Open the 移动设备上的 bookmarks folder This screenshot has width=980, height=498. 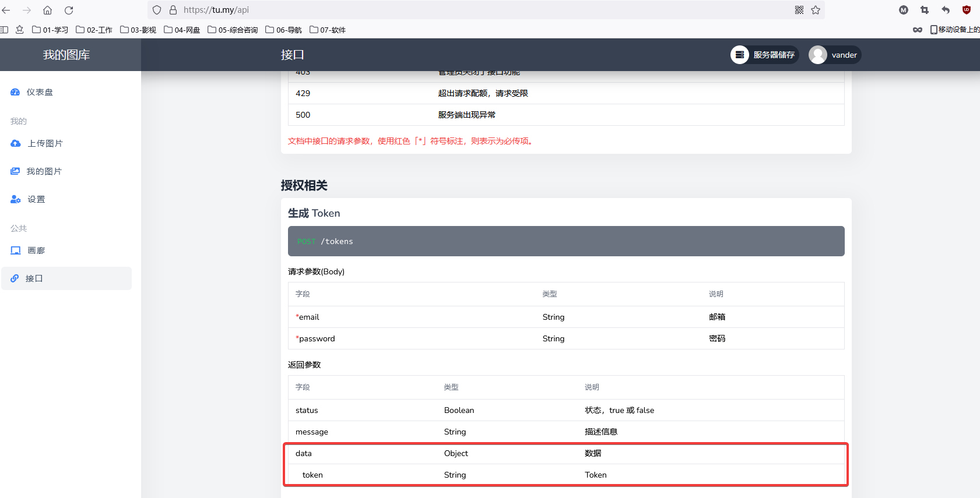(x=955, y=30)
